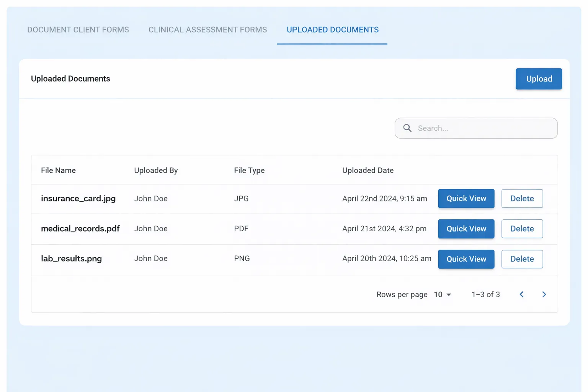Viewport: 588px width, 392px height.
Task: Focus the Search input field
Action: click(x=476, y=128)
